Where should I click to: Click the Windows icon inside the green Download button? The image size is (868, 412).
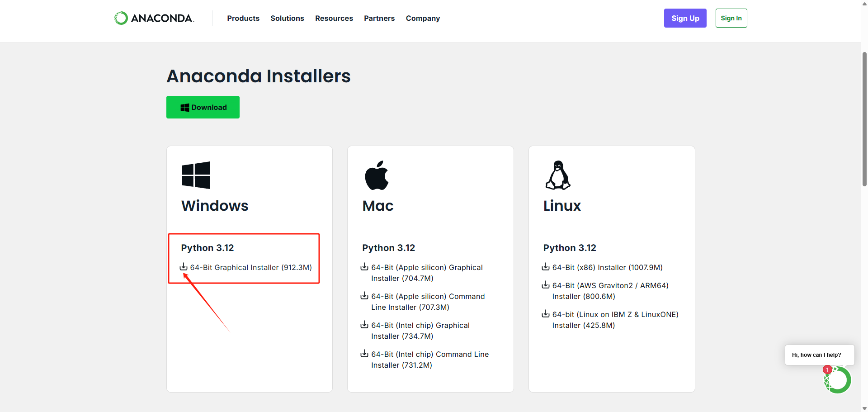184,107
